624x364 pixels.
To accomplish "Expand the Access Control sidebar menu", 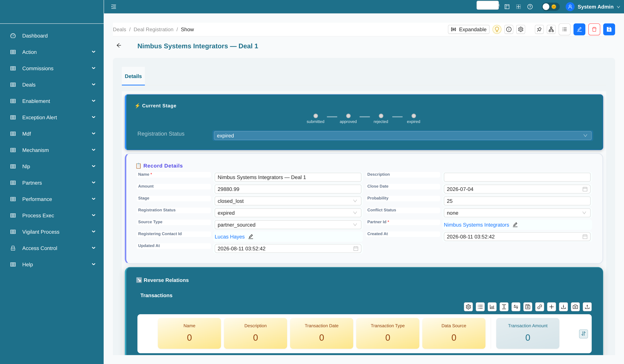I will (x=52, y=248).
